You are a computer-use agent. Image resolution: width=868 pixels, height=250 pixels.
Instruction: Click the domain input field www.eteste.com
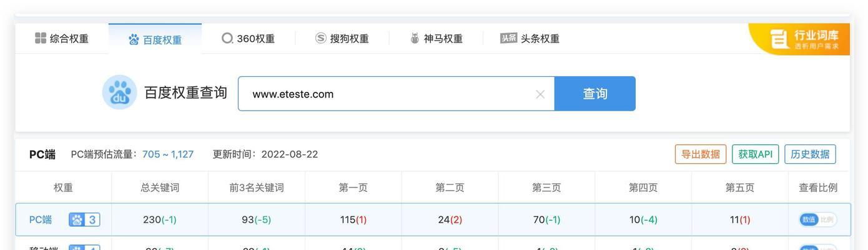[x=396, y=94]
